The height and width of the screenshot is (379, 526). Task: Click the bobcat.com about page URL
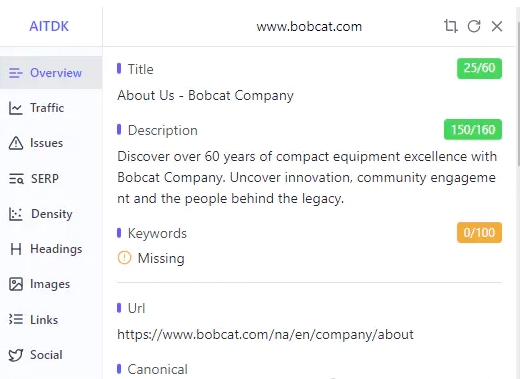(x=265, y=334)
